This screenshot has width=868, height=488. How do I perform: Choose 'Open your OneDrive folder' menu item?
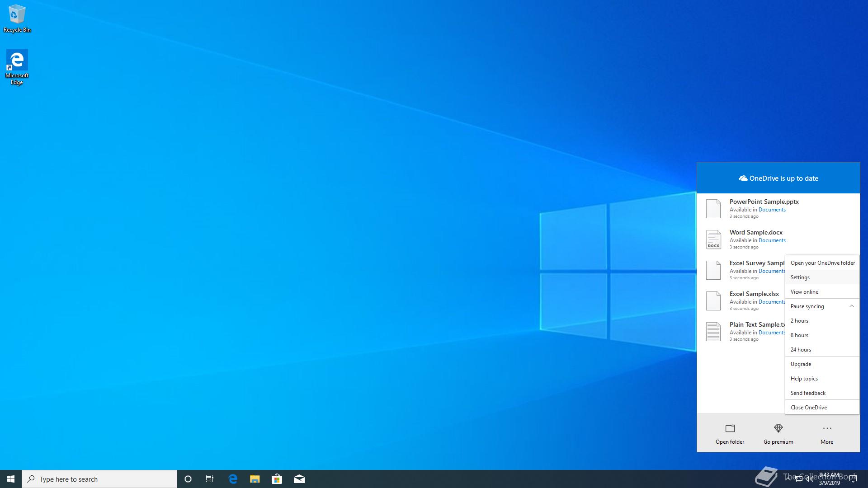(822, 263)
